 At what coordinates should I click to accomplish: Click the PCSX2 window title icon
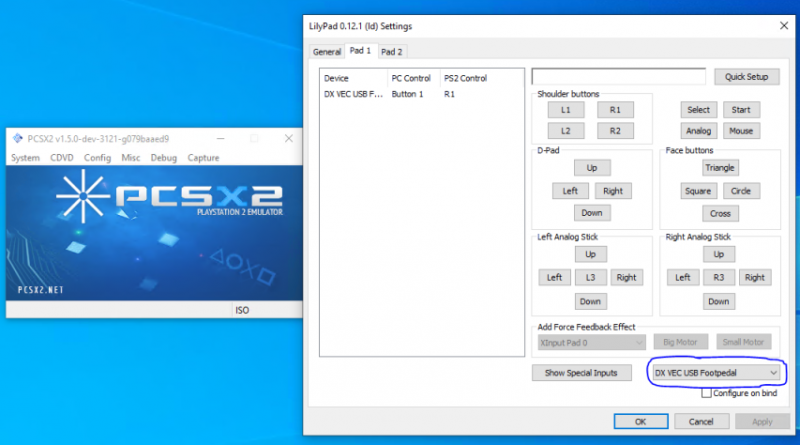click(17, 138)
